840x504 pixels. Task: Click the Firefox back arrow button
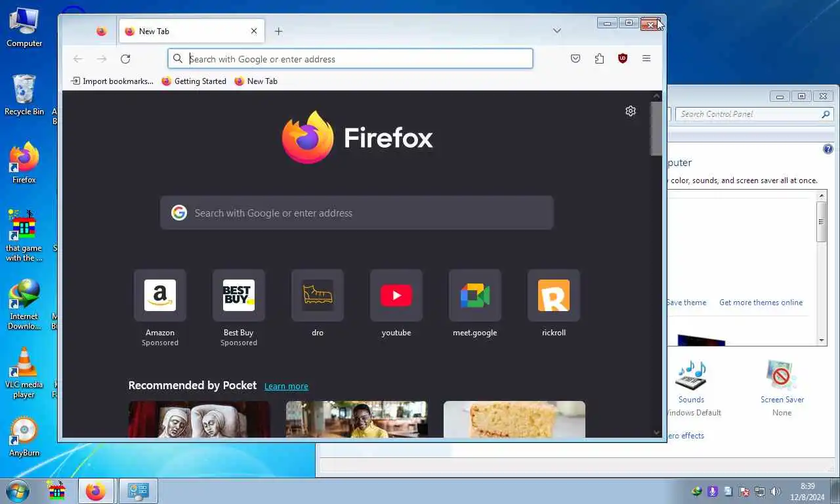[x=78, y=58]
